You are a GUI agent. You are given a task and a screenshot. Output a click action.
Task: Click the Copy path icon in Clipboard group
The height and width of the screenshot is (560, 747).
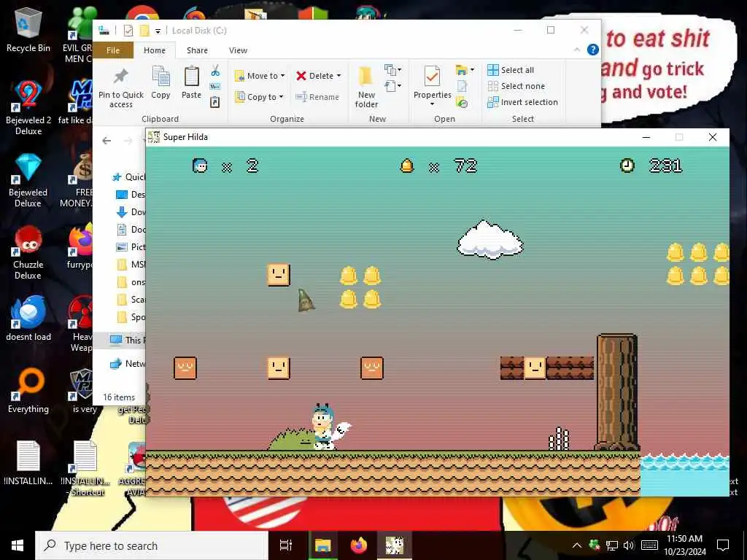[215, 86]
